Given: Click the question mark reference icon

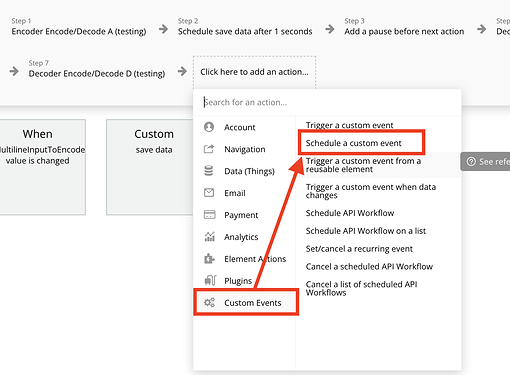Looking at the screenshot, I should [471, 162].
